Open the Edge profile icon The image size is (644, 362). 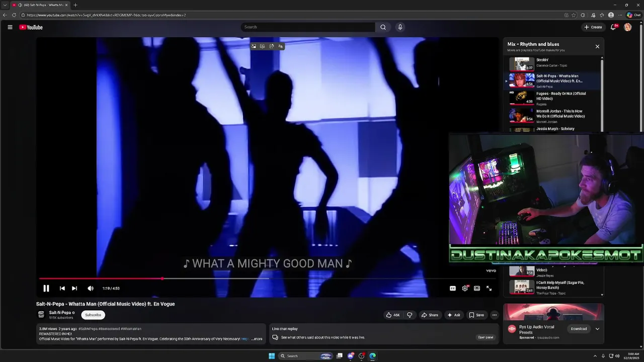611,15
